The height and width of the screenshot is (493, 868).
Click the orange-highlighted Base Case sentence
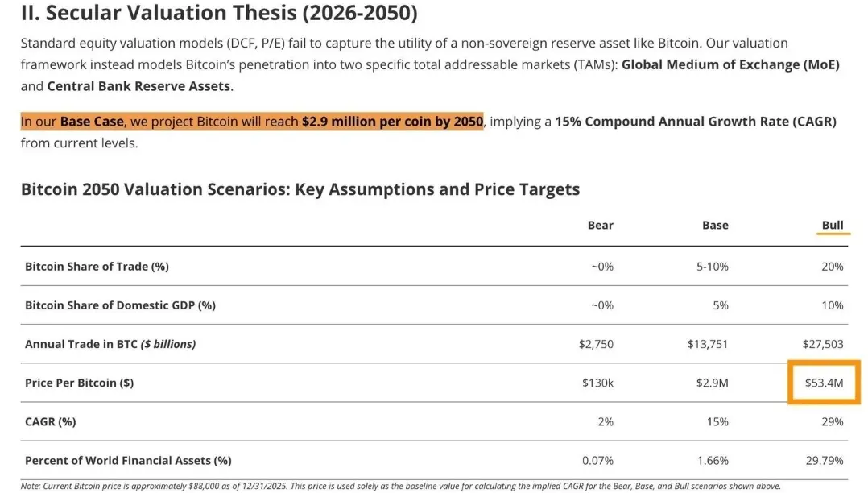[251, 122]
